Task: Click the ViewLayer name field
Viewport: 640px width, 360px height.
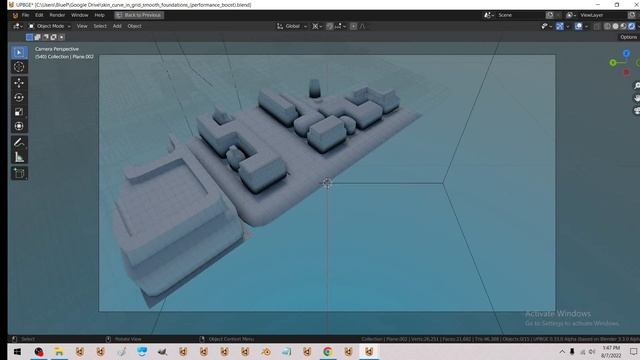Action: click(x=602, y=15)
